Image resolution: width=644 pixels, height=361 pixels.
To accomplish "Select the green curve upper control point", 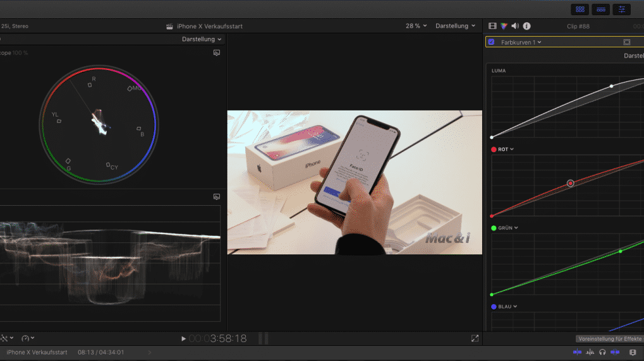I will pos(620,251).
